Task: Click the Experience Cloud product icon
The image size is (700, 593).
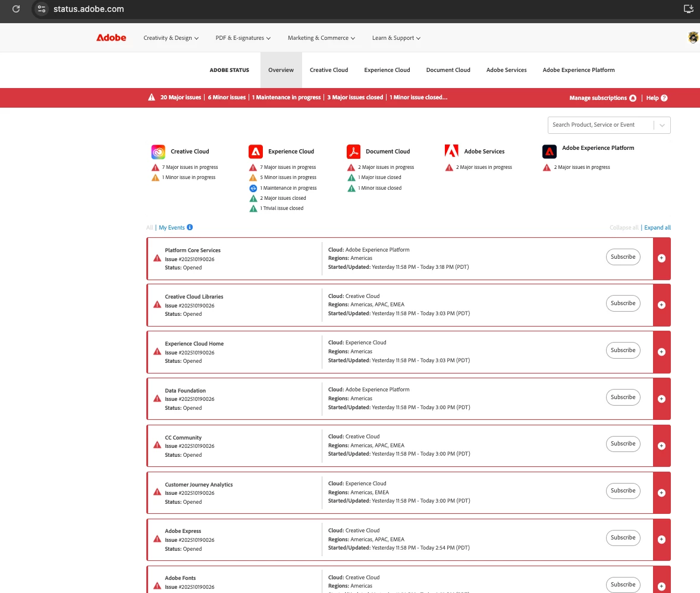Action: point(256,152)
